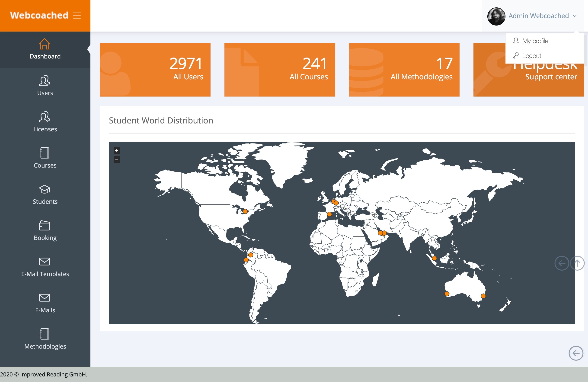The height and width of the screenshot is (382, 588).
Task: Open the Users section icon
Action: (45, 81)
